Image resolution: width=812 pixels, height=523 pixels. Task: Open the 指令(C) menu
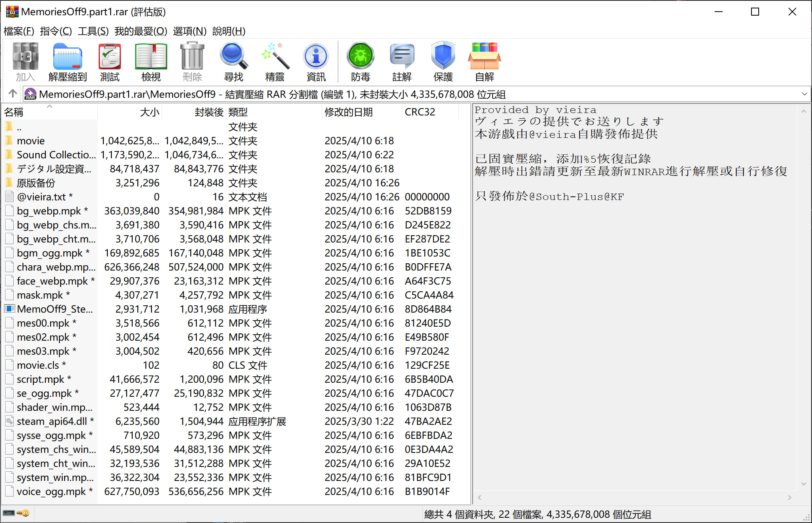click(x=56, y=31)
